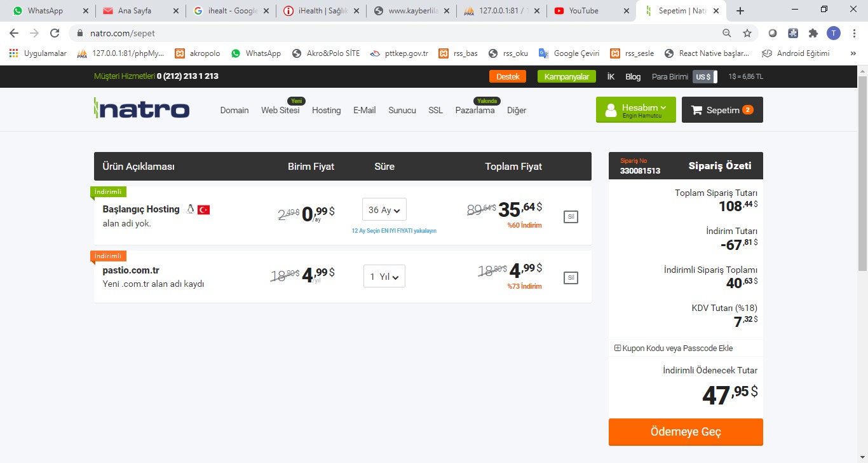Click the Hesabım user account icon
The image size is (868, 463).
[611, 111]
